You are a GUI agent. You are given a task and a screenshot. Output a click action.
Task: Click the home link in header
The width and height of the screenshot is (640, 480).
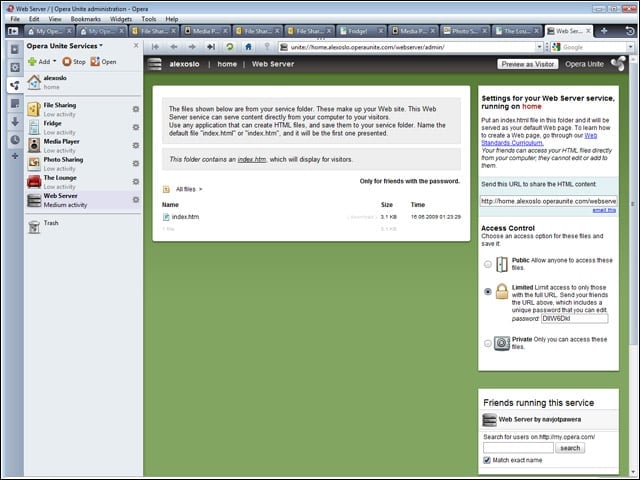pos(227,64)
